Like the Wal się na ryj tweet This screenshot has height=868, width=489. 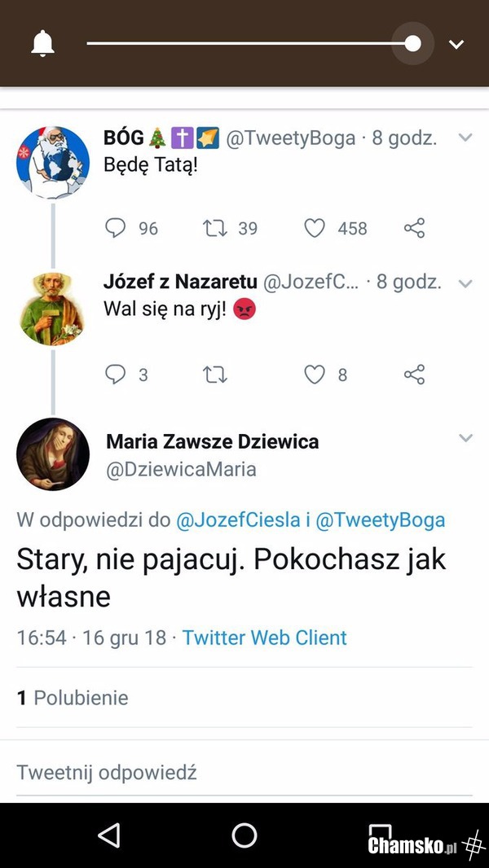315,375
